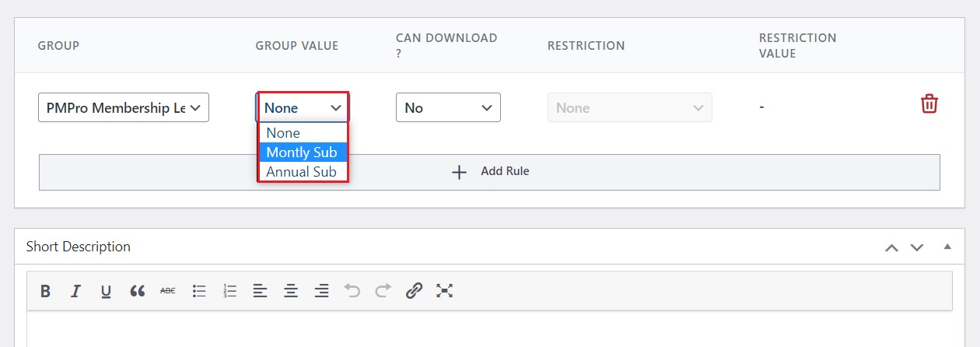Open the Group Value dropdown showing None
The width and height of the screenshot is (980, 347).
coord(303,107)
